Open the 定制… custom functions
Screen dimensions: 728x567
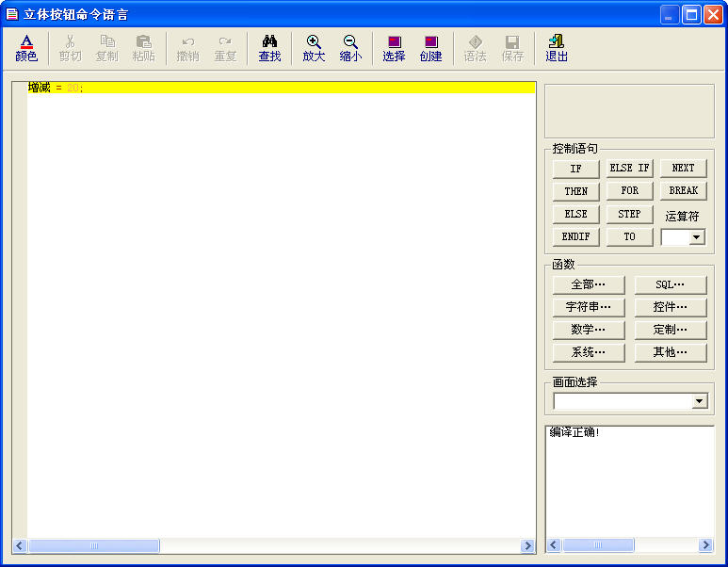[671, 331]
